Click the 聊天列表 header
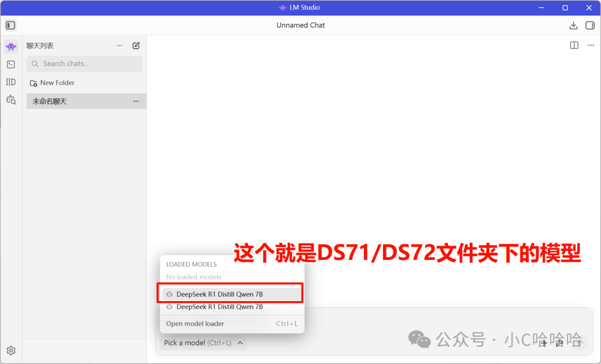 [x=40, y=46]
